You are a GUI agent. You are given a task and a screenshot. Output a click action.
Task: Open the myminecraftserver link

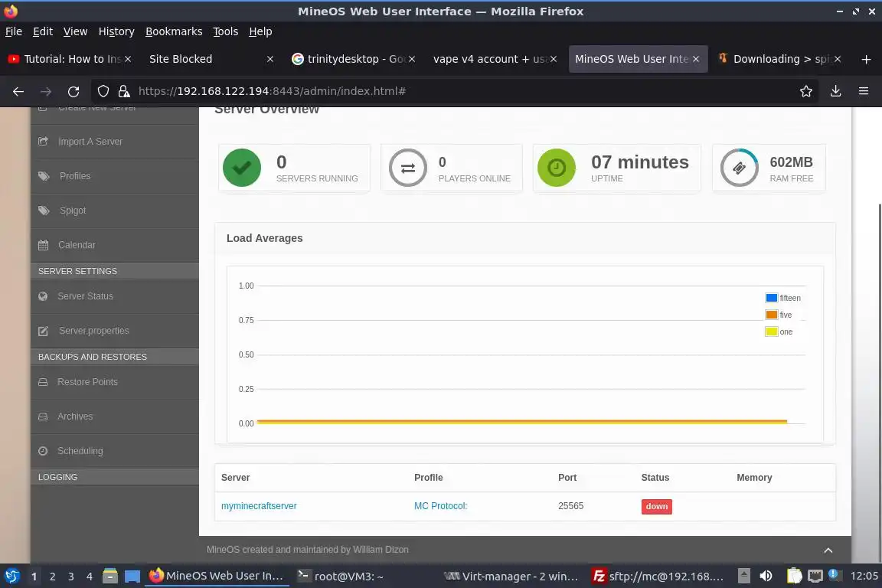[x=259, y=506]
